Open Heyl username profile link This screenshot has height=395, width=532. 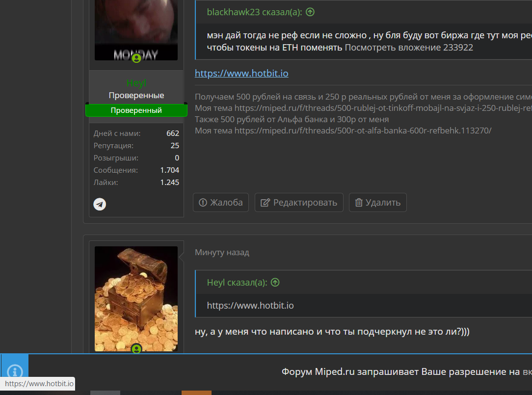coord(136,83)
